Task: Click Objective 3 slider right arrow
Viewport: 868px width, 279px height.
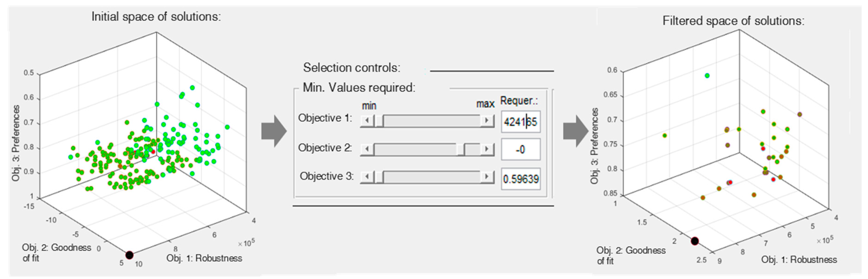Action: 487,177
